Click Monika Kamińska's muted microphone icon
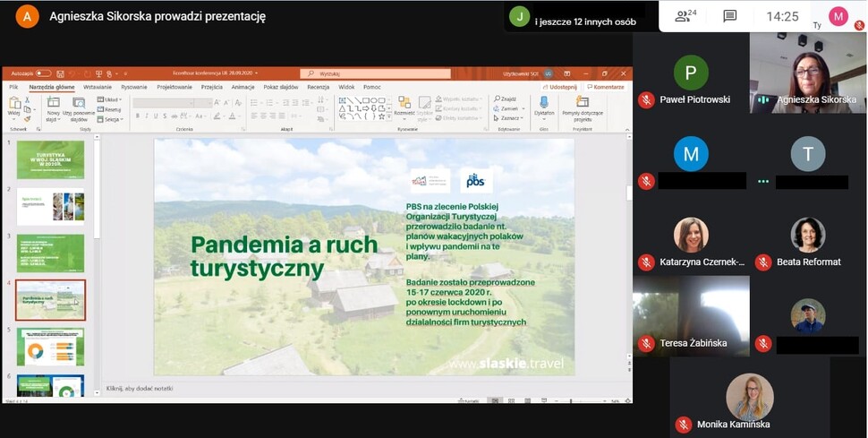868x438 pixels. tap(684, 425)
